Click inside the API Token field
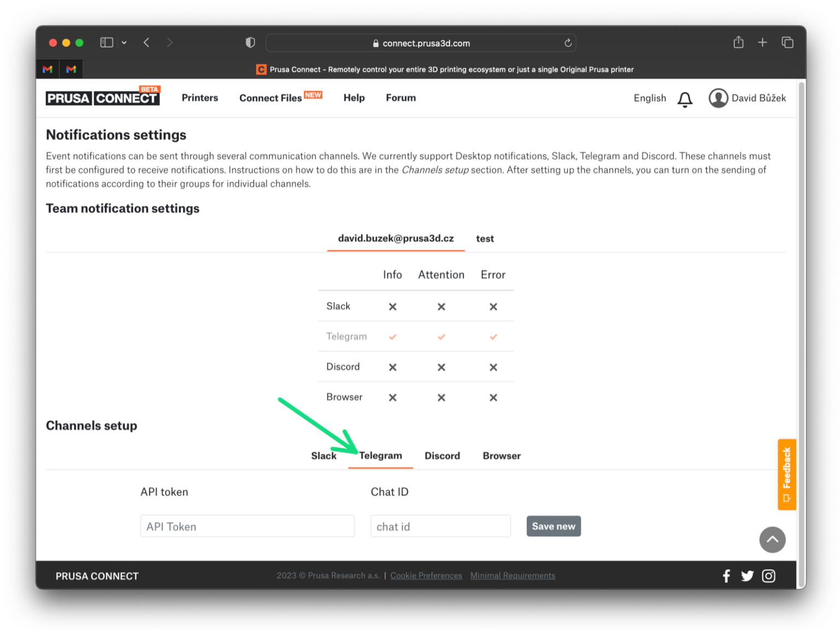The image size is (840, 630). [x=247, y=526]
